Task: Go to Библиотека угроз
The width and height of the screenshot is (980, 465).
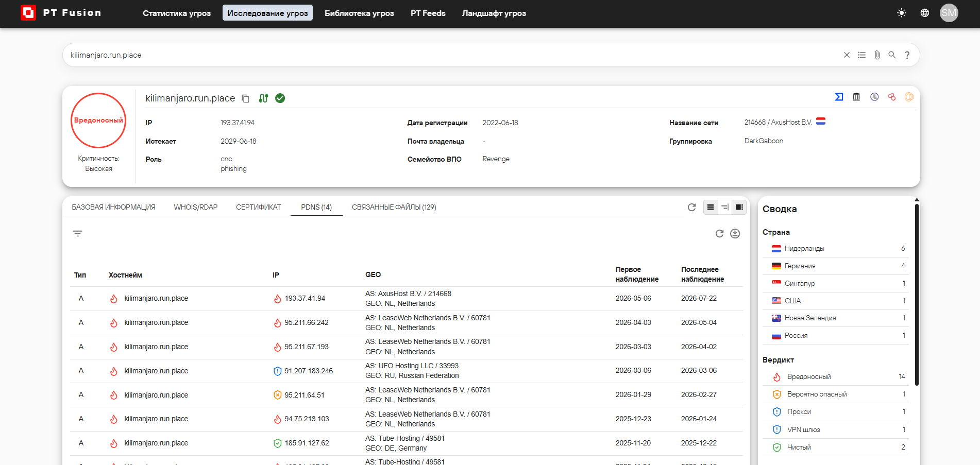Action: [359, 13]
